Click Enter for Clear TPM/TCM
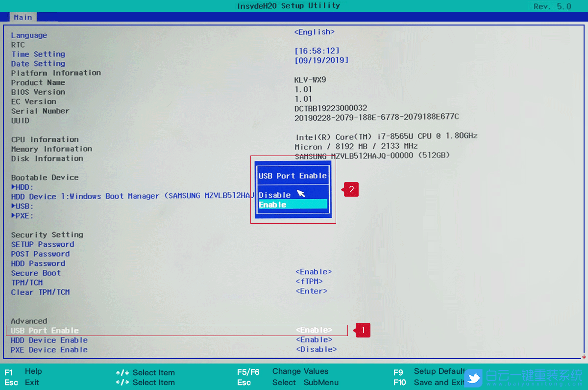Image resolution: width=588 pixels, height=390 pixels. pos(311,291)
